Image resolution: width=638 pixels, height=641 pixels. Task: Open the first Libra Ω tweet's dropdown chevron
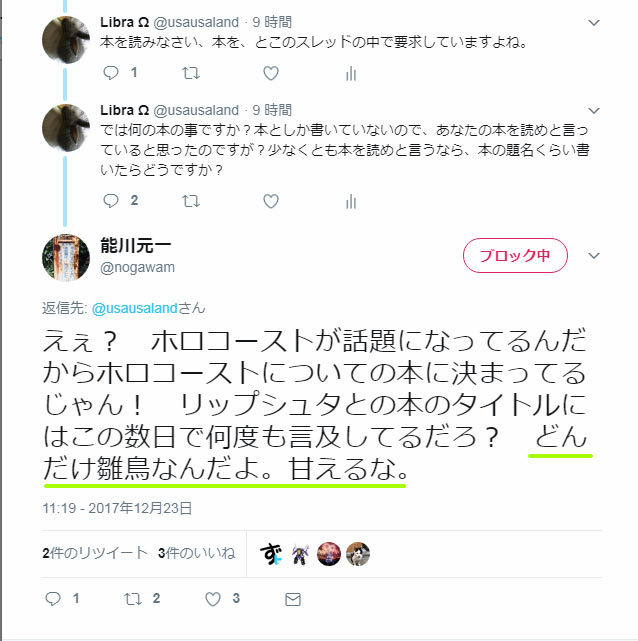593,22
